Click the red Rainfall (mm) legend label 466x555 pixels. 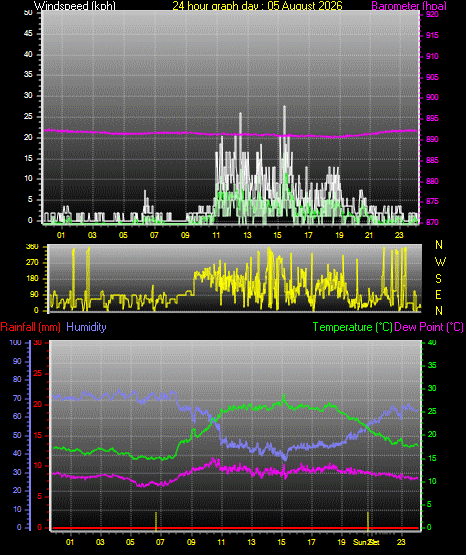(x=30, y=327)
